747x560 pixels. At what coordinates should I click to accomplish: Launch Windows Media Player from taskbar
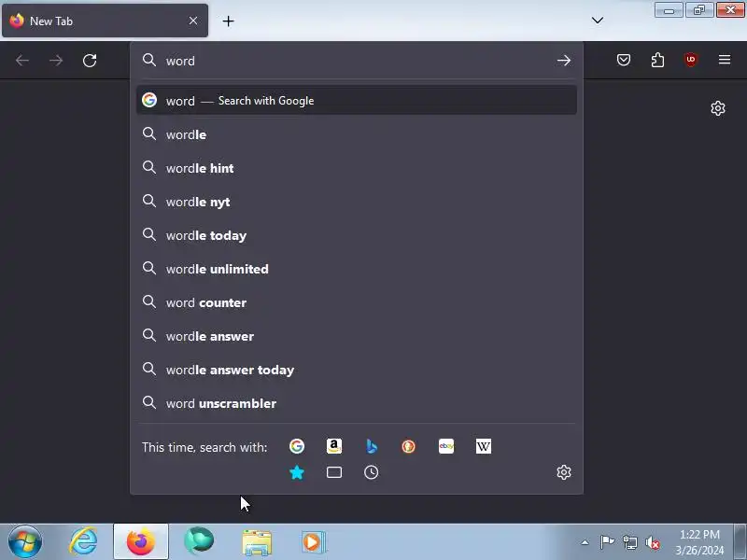click(x=314, y=542)
